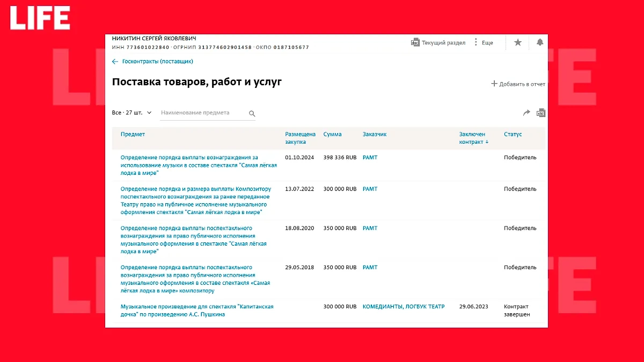Screen dimensions: 644x362
Task: Click the back arrow near Госконтракты
Action: (115, 61)
